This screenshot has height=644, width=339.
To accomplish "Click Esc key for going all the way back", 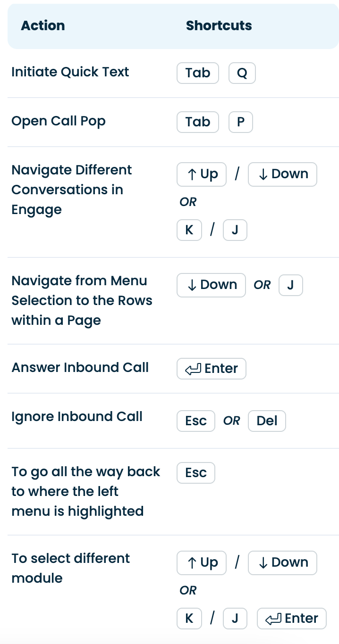I will coord(196,473).
